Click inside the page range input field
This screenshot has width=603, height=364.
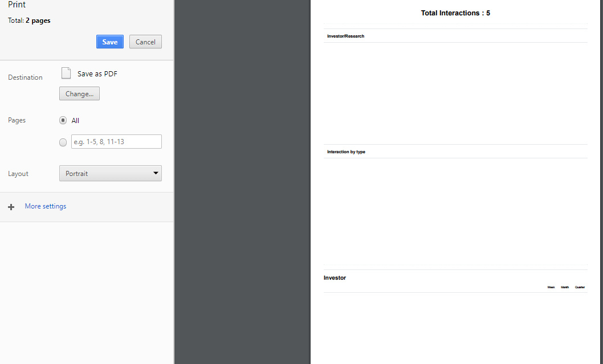(116, 141)
